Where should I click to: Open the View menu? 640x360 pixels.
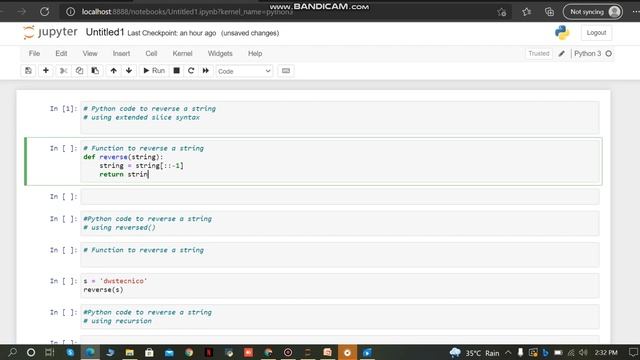(x=90, y=53)
